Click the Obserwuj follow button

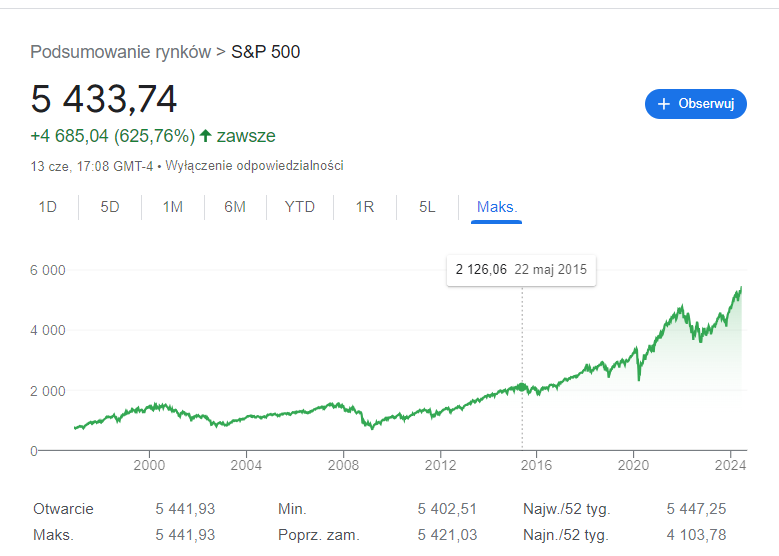click(x=696, y=103)
